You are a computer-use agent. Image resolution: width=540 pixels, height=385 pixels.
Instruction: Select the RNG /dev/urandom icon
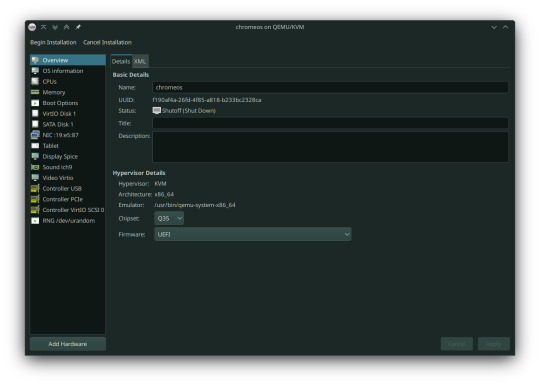(35, 220)
